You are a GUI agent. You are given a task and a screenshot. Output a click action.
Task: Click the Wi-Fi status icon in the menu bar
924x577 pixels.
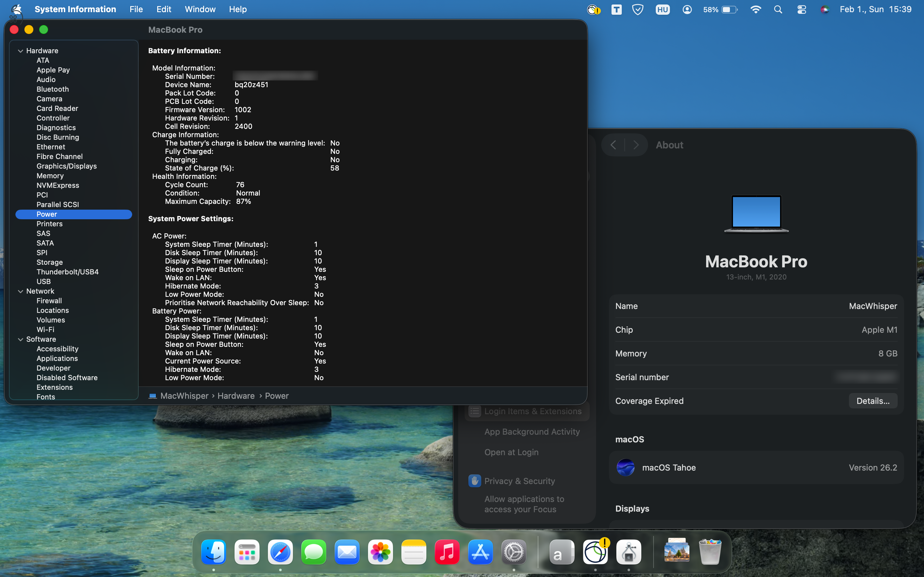756,9
